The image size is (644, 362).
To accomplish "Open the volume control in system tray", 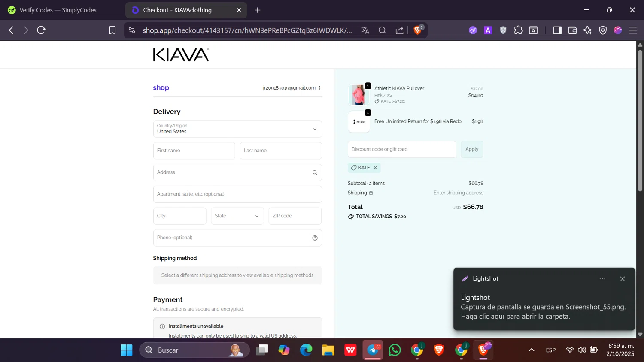I will tap(582, 350).
